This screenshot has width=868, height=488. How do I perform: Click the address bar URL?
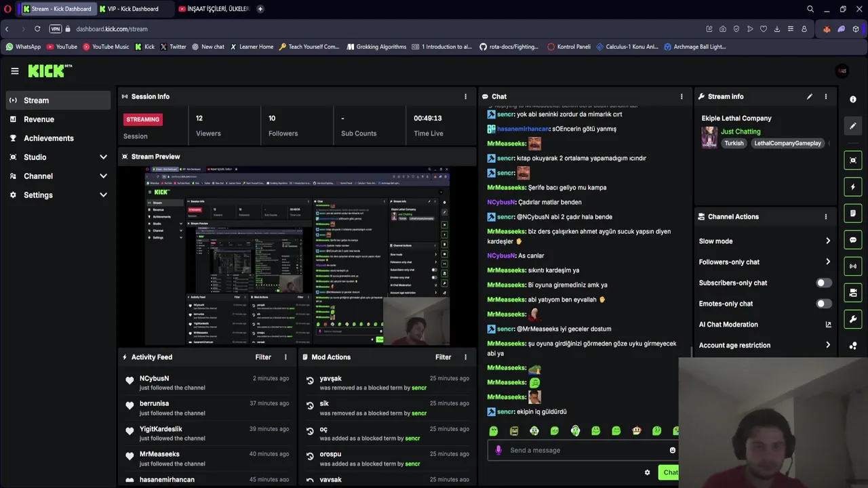point(112,29)
